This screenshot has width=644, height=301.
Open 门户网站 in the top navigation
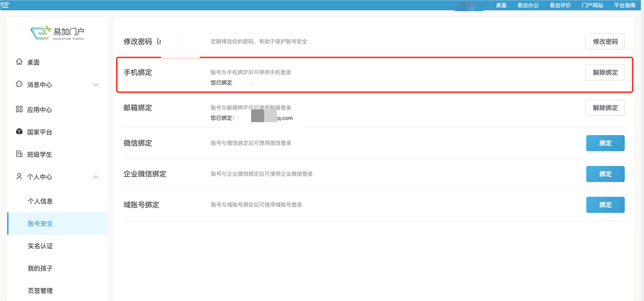point(592,5)
